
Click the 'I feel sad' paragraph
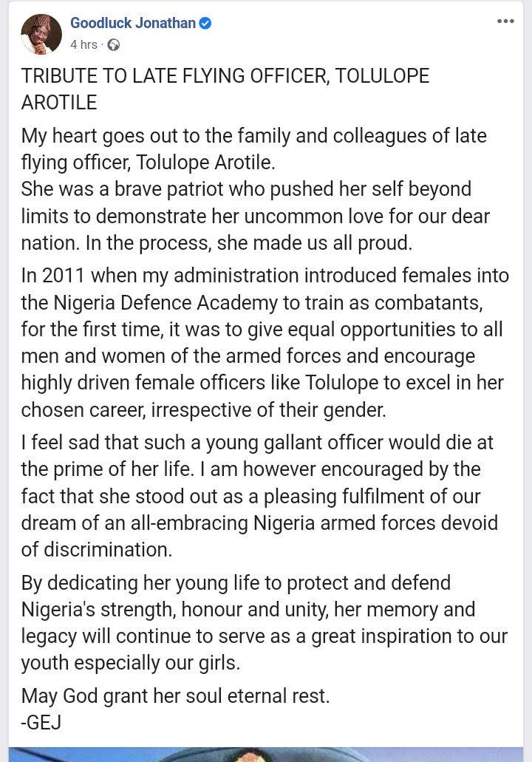(x=259, y=496)
